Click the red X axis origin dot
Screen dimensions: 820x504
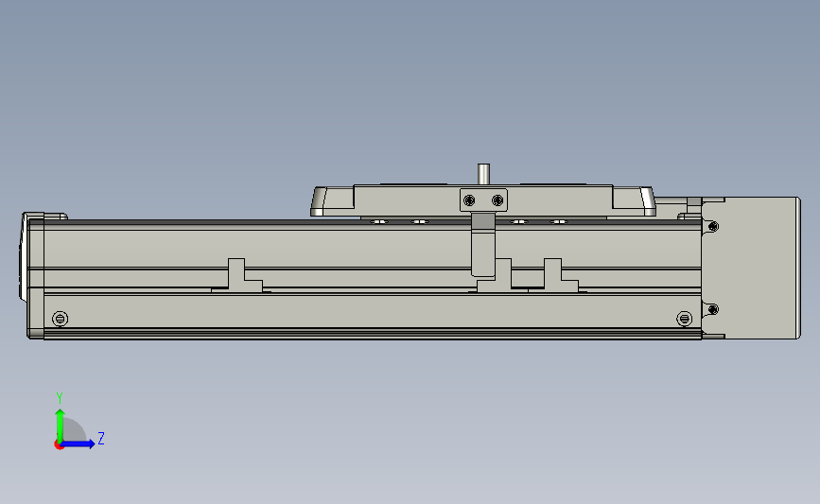tap(59, 445)
